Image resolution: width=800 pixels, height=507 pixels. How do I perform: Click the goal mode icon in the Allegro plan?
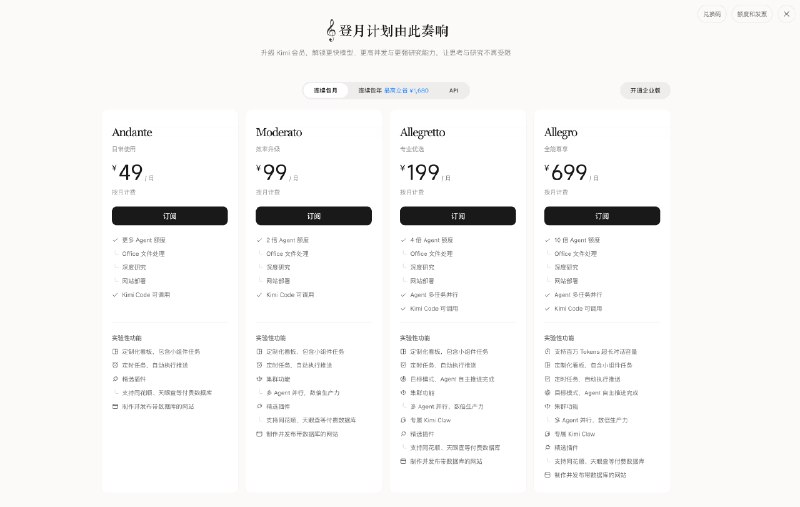click(547, 393)
